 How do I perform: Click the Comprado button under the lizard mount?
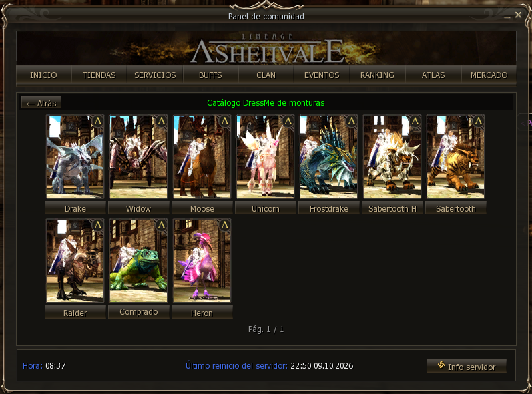[138, 312]
